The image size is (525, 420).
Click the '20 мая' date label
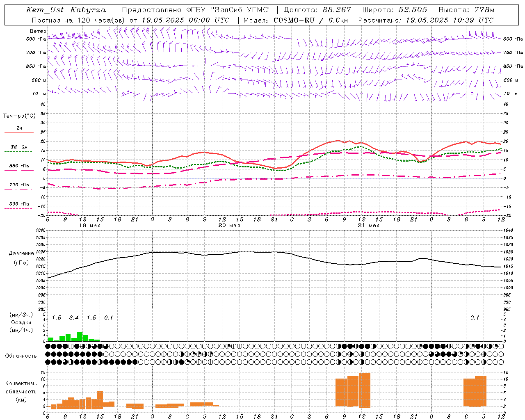[229, 226]
